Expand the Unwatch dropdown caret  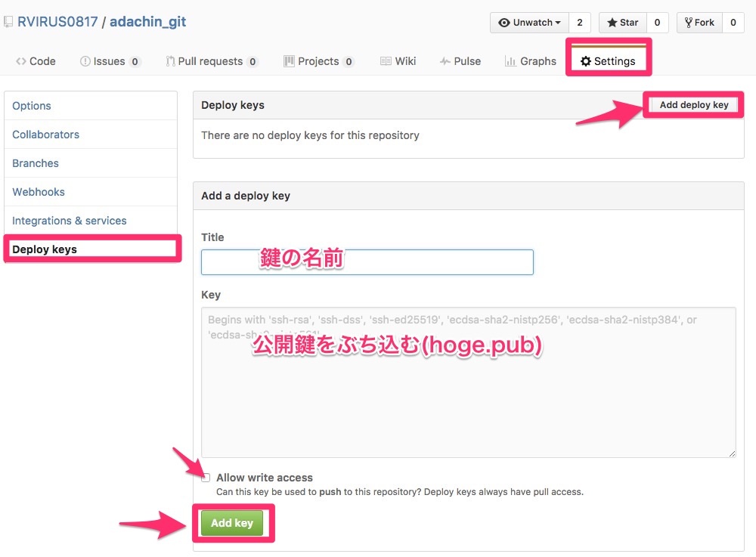[x=558, y=23]
